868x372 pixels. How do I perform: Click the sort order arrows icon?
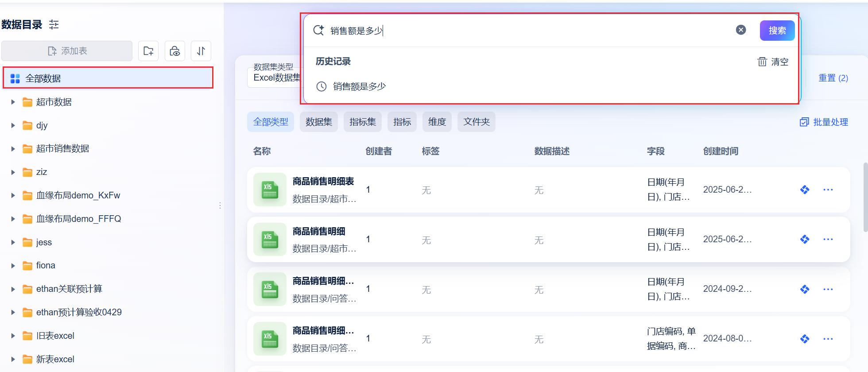(x=201, y=51)
